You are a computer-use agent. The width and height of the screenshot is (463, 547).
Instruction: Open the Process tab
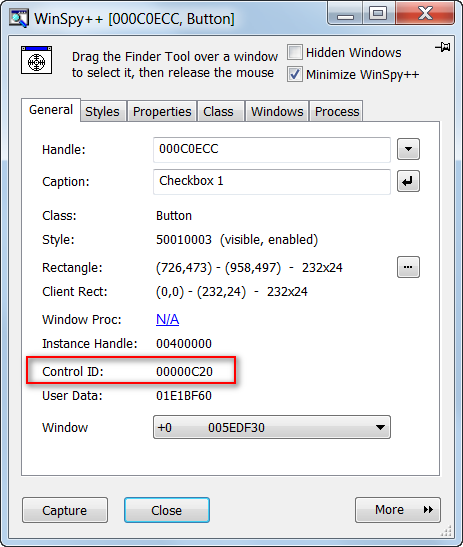(x=337, y=112)
